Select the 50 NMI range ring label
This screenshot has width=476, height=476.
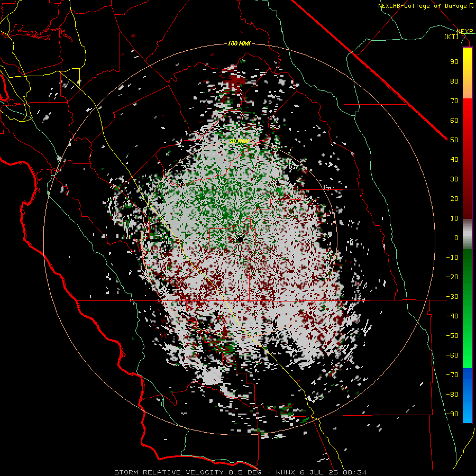239,141
